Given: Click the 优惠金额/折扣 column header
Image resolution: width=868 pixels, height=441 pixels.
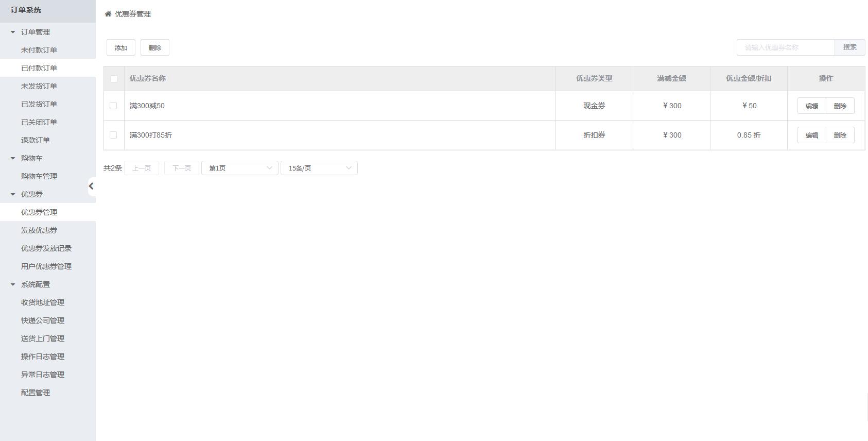Looking at the screenshot, I should 749,78.
